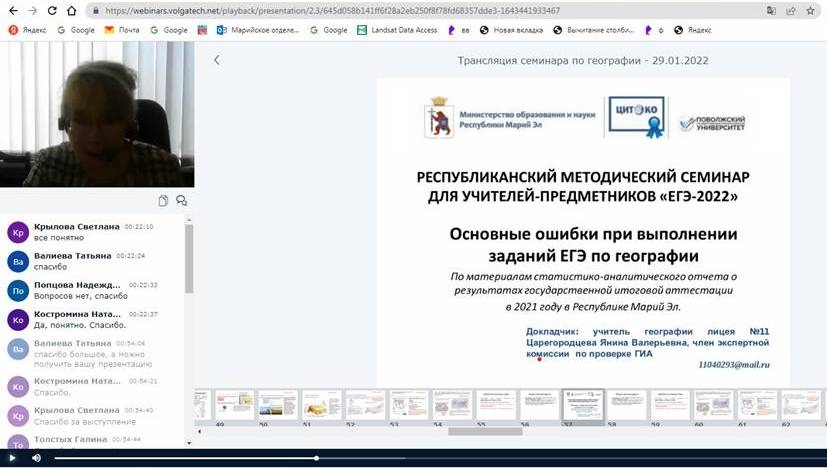
Task: Bookmark page with star icon
Action: click(x=791, y=10)
